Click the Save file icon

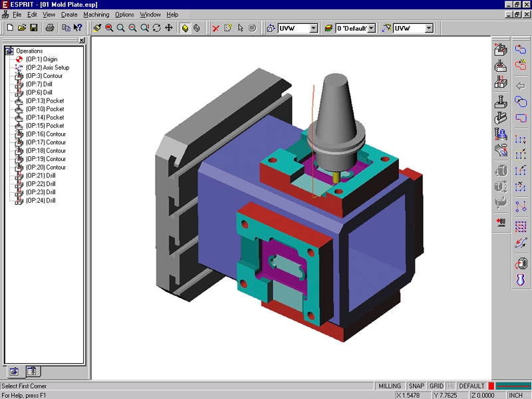point(33,28)
